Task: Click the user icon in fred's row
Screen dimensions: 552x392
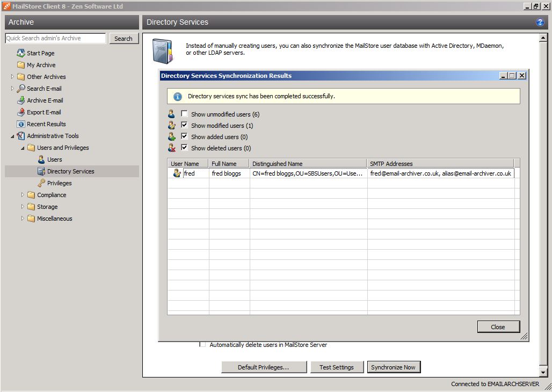Action: tap(177, 173)
